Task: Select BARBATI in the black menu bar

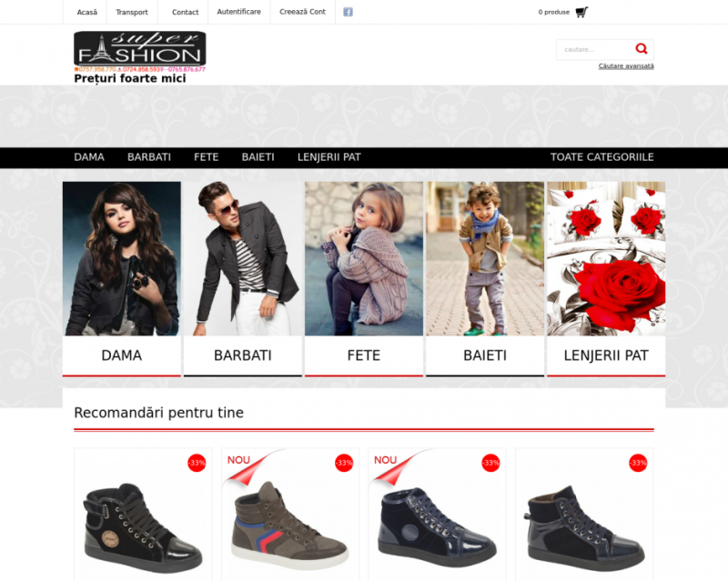Action: 149,157
